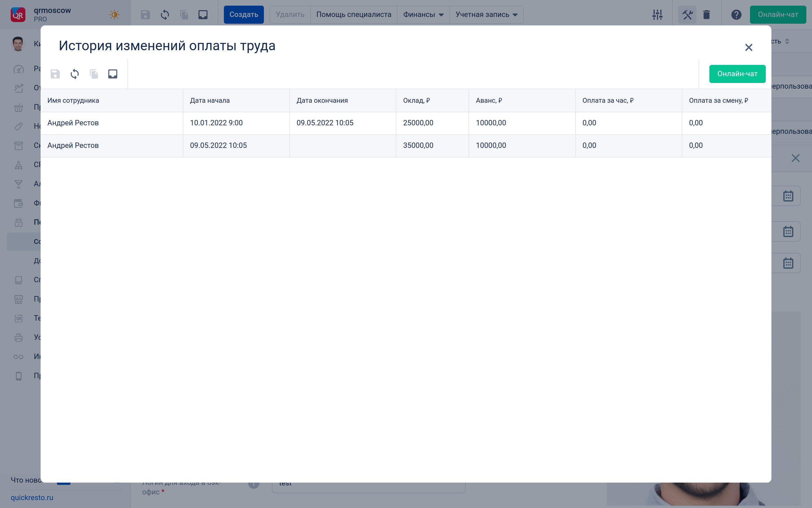
Task: Click the main toolbar save icon
Action: pos(145,14)
